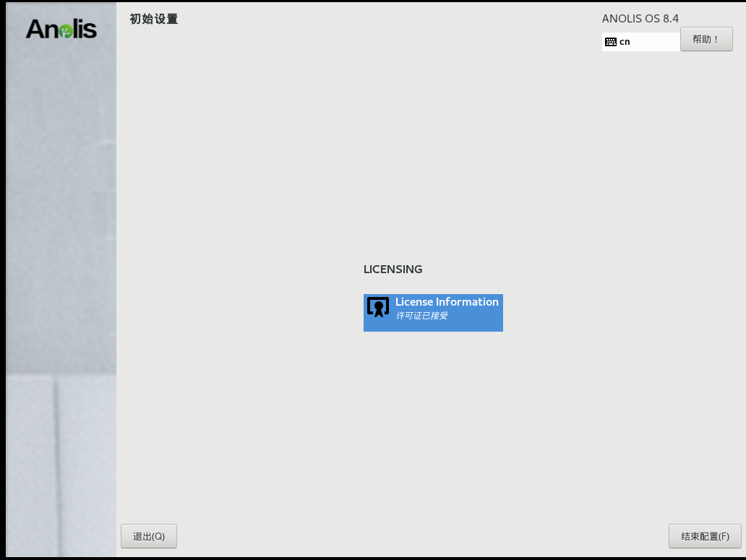
Task: Click the Anolis logo
Action: pyautogui.click(x=61, y=29)
